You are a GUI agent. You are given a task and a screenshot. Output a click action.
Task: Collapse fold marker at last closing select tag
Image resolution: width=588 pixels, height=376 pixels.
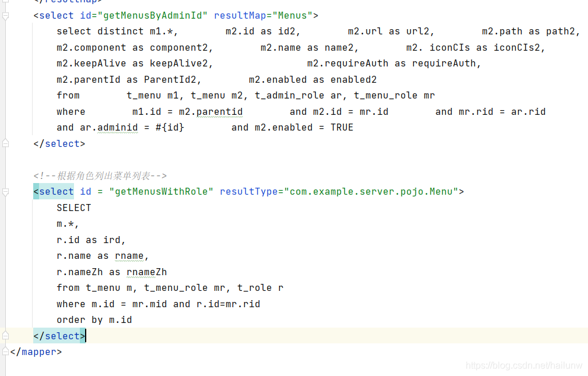(5, 336)
